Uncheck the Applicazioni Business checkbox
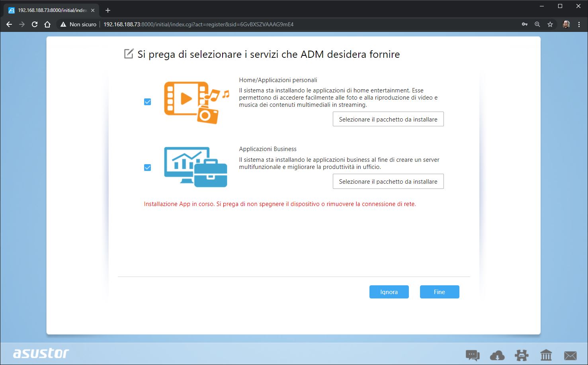This screenshot has width=588, height=365. (148, 168)
